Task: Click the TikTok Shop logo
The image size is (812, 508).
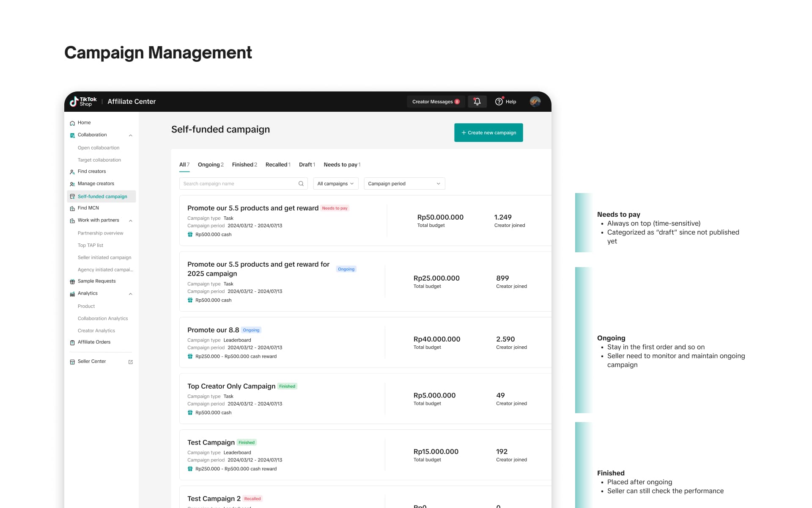Action: (83, 102)
